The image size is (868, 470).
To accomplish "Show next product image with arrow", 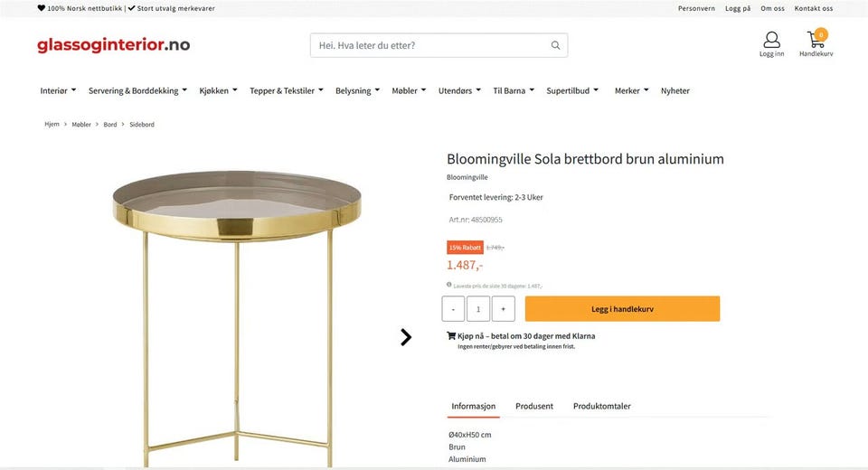I will tap(406, 336).
